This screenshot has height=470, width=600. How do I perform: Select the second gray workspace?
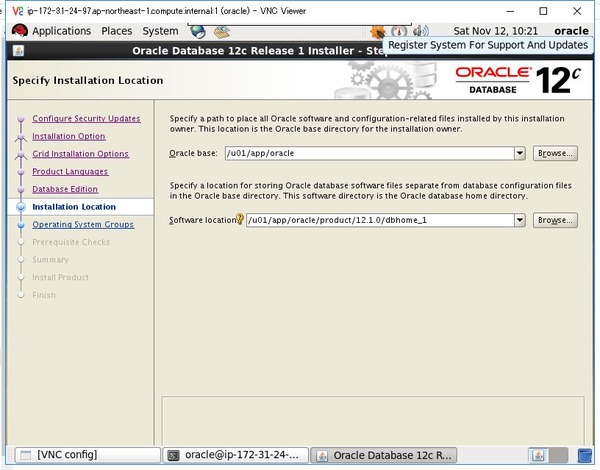tap(558, 455)
